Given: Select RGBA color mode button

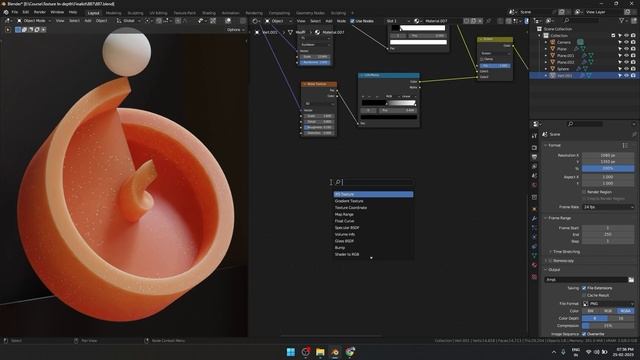Looking at the screenshot, I should click(626, 311).
